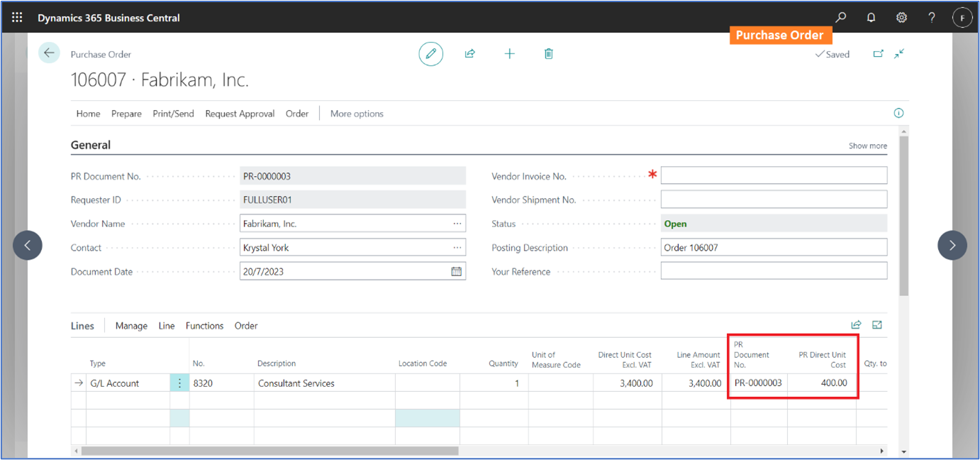The height and width of the screenshot is (460, 980).
Task: Collapse the page with shrink icon
Action: pos(899,54)
